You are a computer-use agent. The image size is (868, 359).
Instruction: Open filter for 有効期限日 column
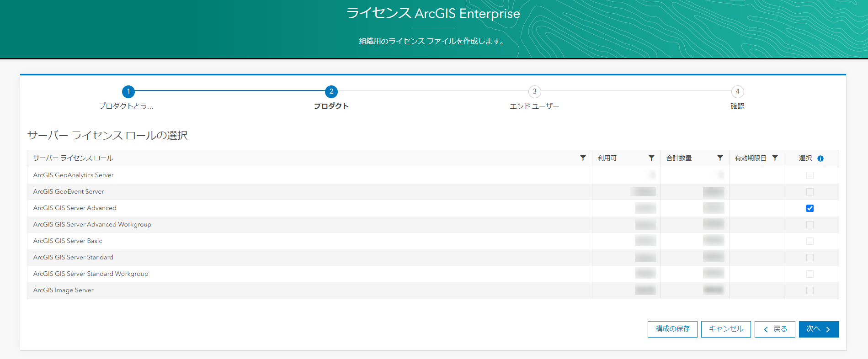775,158
